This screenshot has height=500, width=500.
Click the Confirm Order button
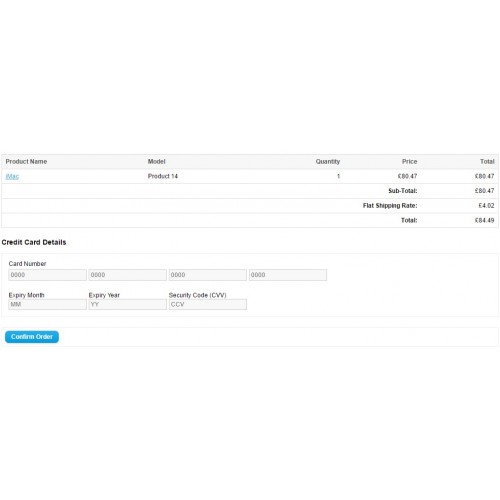[32, 337]
